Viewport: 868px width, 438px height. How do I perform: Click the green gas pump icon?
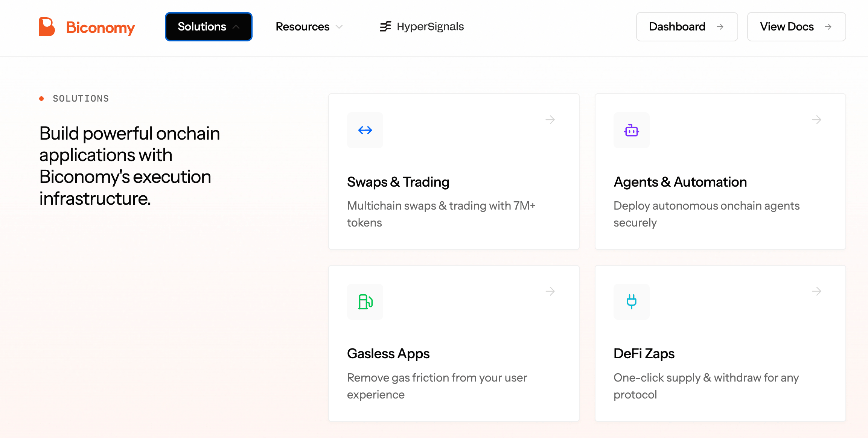tap(365, 302)
